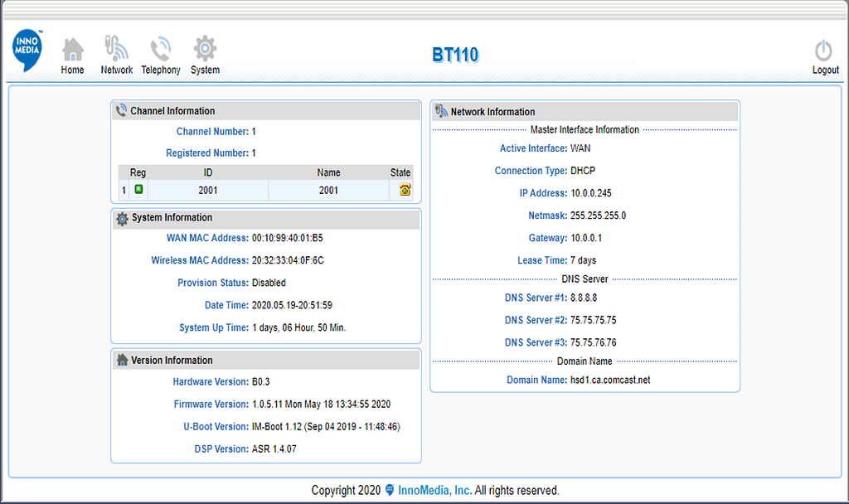Click the Master Interface Information heading
Screen dimensions: 849x504
pyautogui.click(x=585, y=130)
